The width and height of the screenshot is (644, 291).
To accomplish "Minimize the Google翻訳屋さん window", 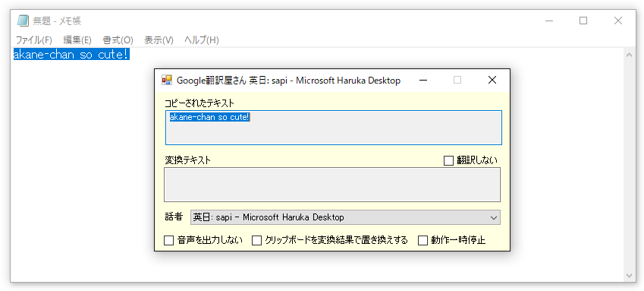I will coord(423,80).
